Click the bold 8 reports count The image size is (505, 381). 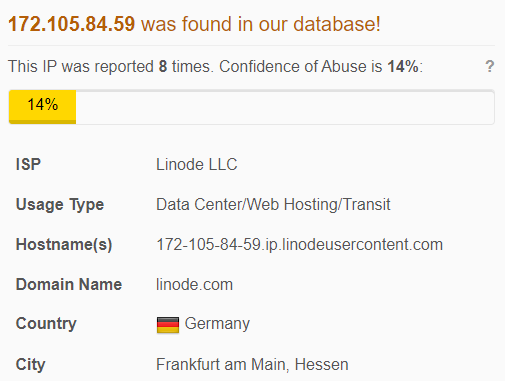click(163, 66)
